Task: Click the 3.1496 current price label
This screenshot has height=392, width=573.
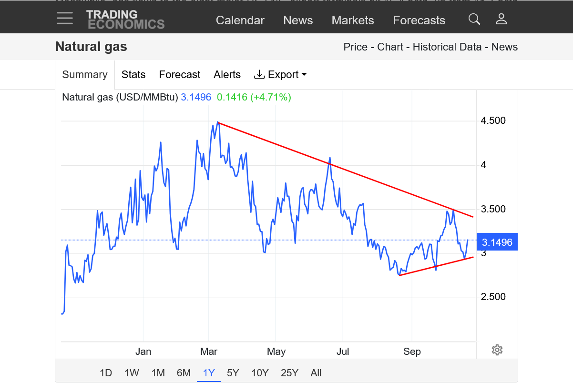Action: pos(497,242)
